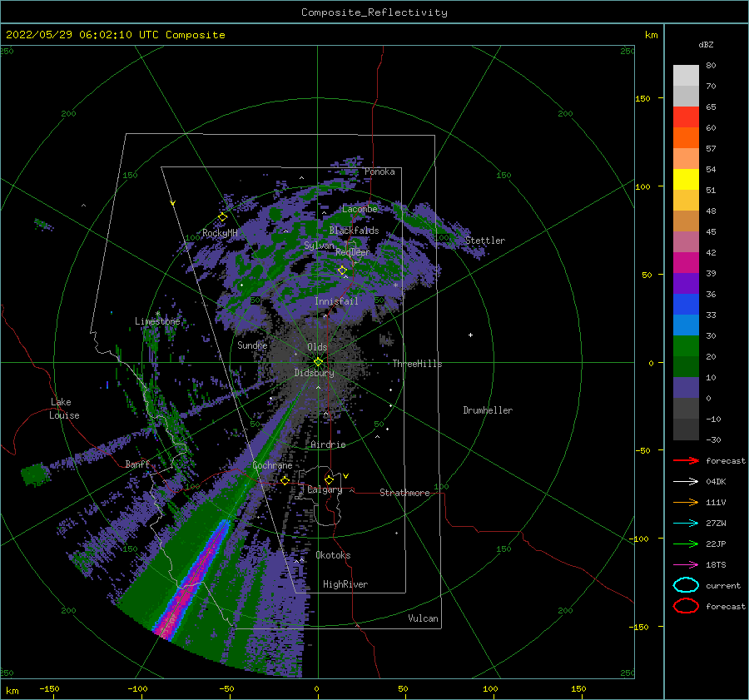Click the Calgary label

[x=325, y=489]
